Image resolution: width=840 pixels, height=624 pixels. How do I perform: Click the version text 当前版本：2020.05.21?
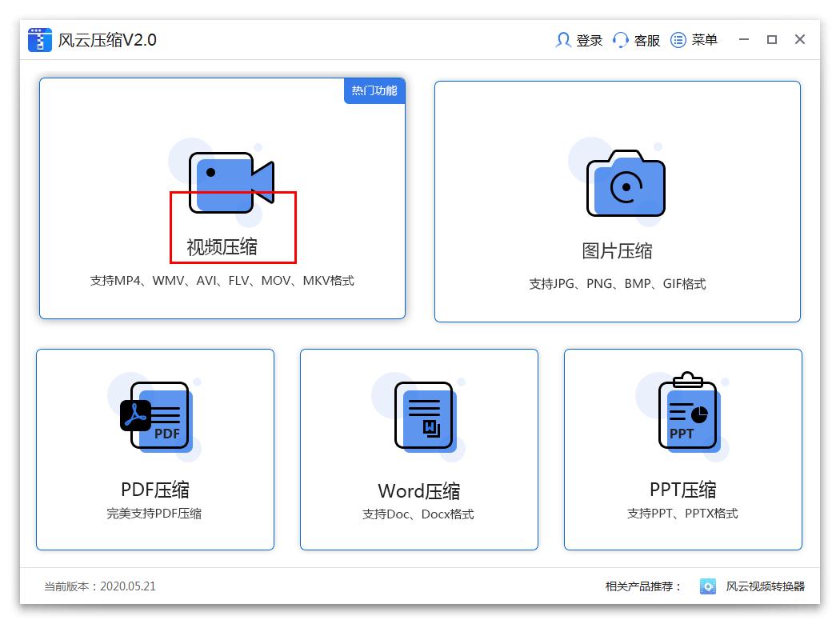click(100, 586)
